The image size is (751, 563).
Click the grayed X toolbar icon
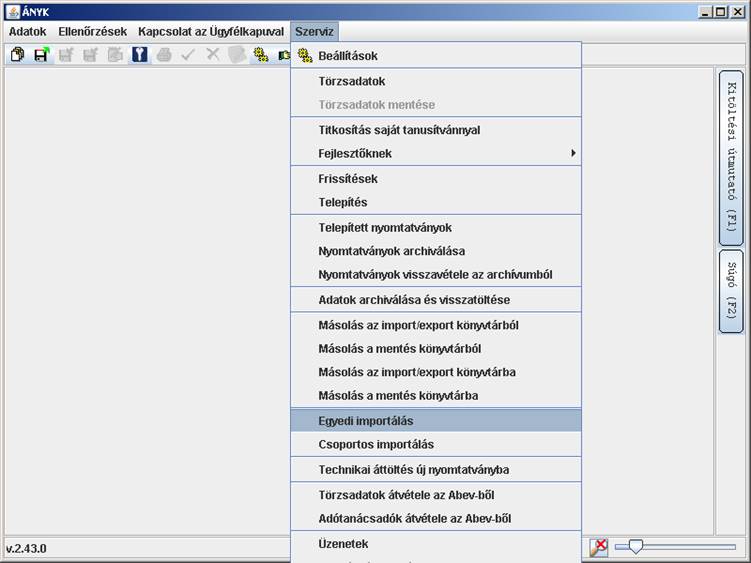coord(213,55)
